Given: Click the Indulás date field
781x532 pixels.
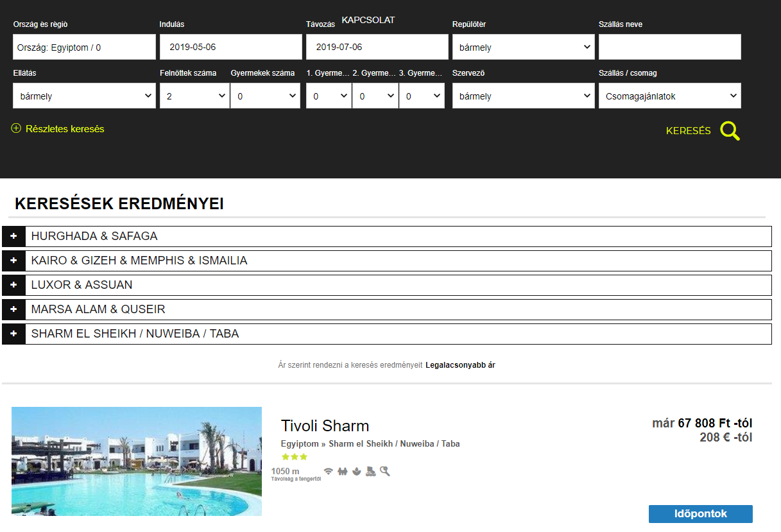Looking at the screenshot, I should point(231,47).
